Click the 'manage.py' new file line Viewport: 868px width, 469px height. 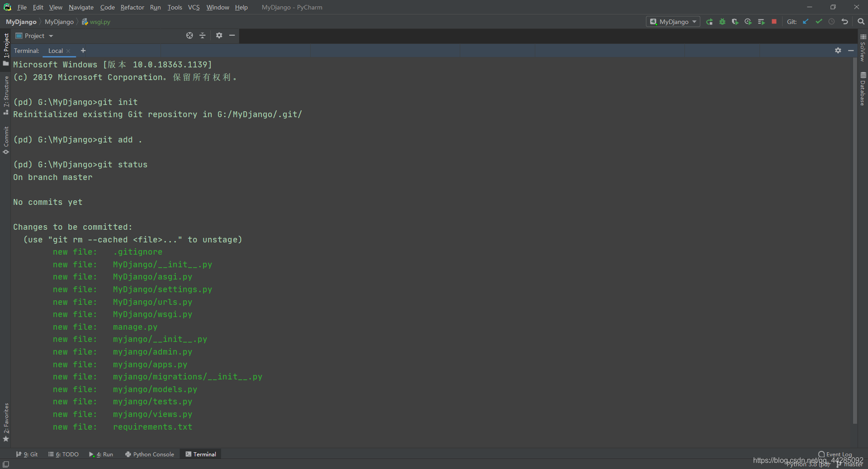(x=105, y=327)
